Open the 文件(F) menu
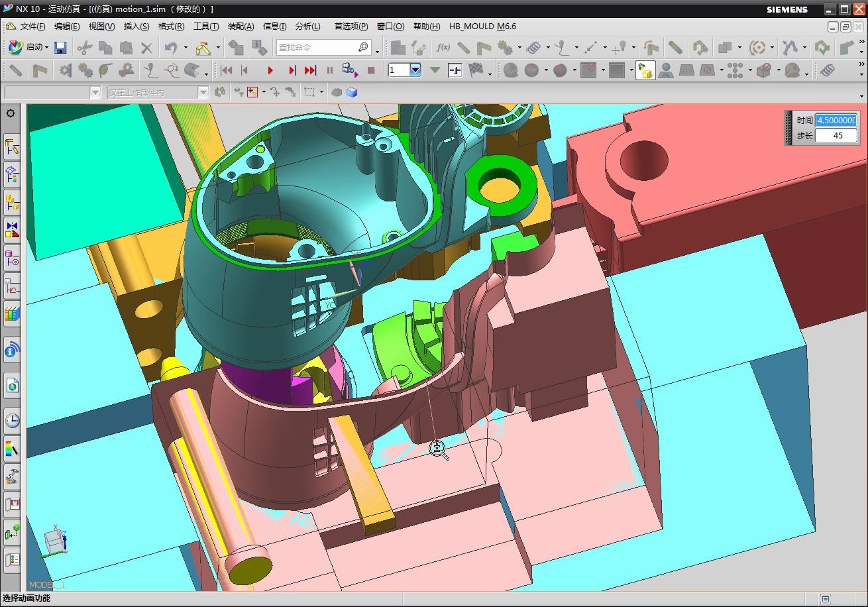This screenshot has height=607, width=868. (33, 27)
